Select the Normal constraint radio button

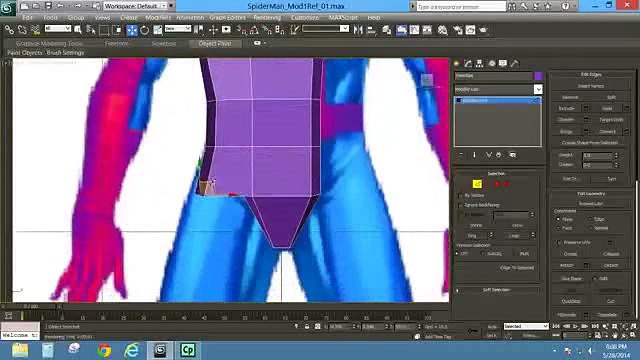(x=590, y=228)
